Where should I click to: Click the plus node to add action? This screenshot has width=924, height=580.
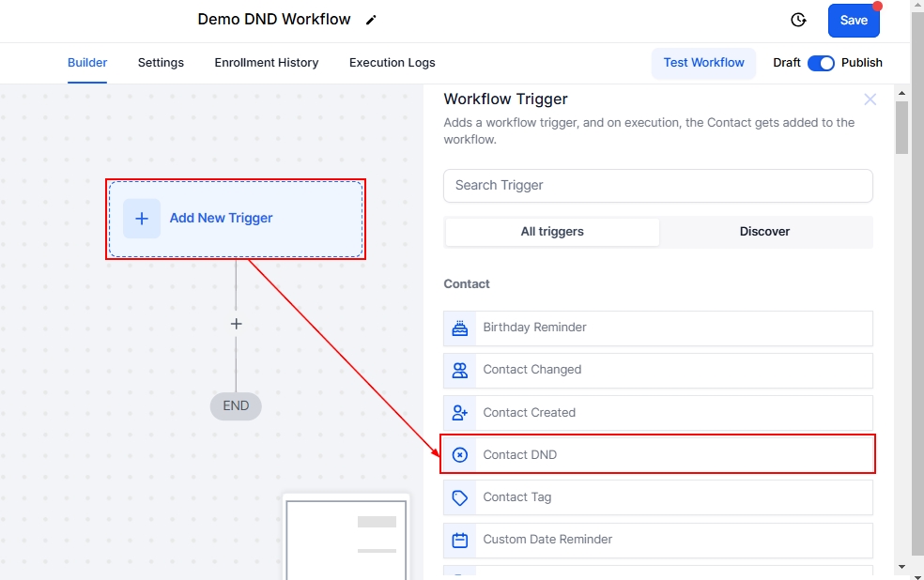point(236,324)
